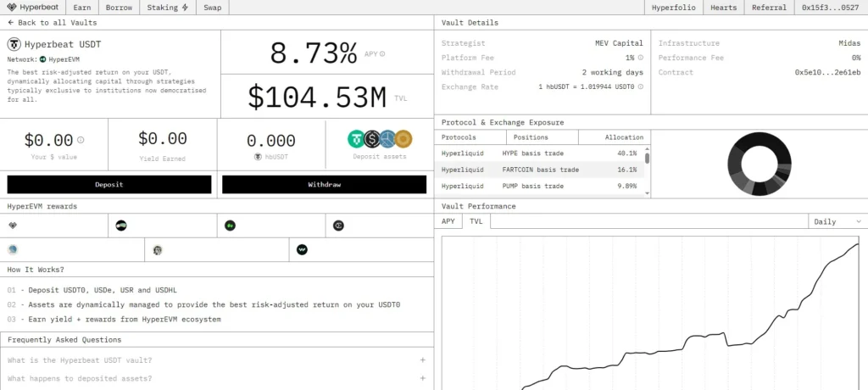Click the exposure list scroll-up arrow
868x390 pixels.
pos(647,149)
